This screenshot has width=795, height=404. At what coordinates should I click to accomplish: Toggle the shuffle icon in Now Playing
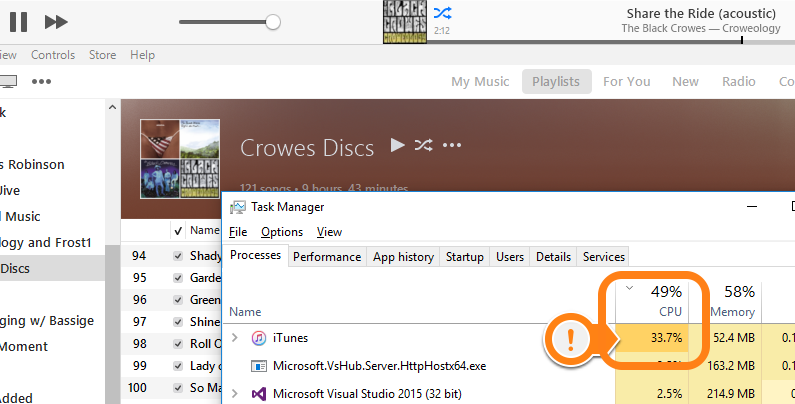[x=443, y=13]
